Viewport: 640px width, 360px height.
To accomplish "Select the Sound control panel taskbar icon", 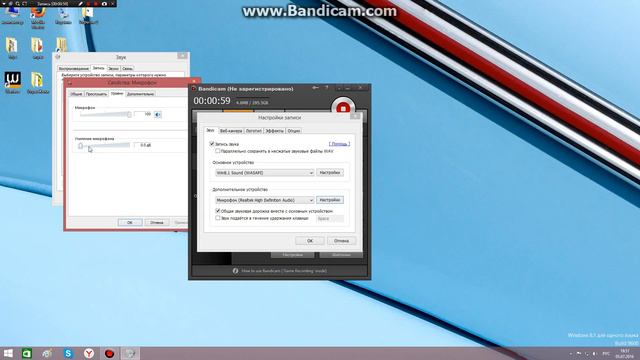I will click(x=130, y=353).
